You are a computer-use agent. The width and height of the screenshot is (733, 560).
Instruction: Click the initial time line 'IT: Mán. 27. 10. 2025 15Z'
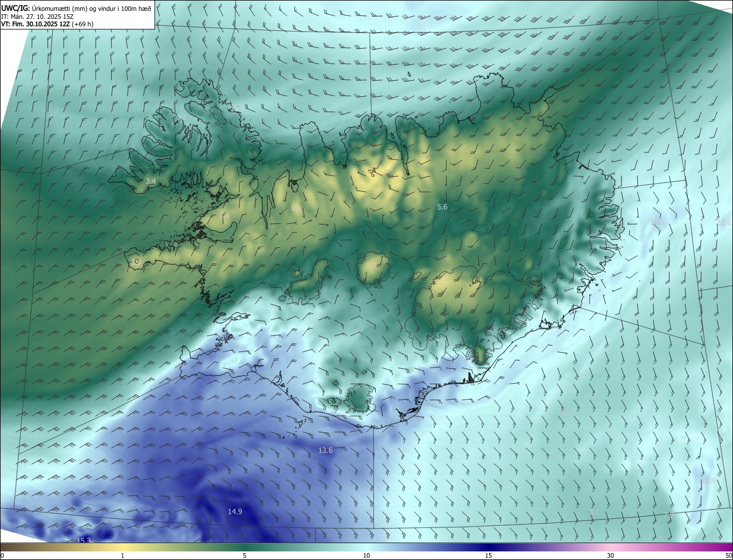pos(37,17)
